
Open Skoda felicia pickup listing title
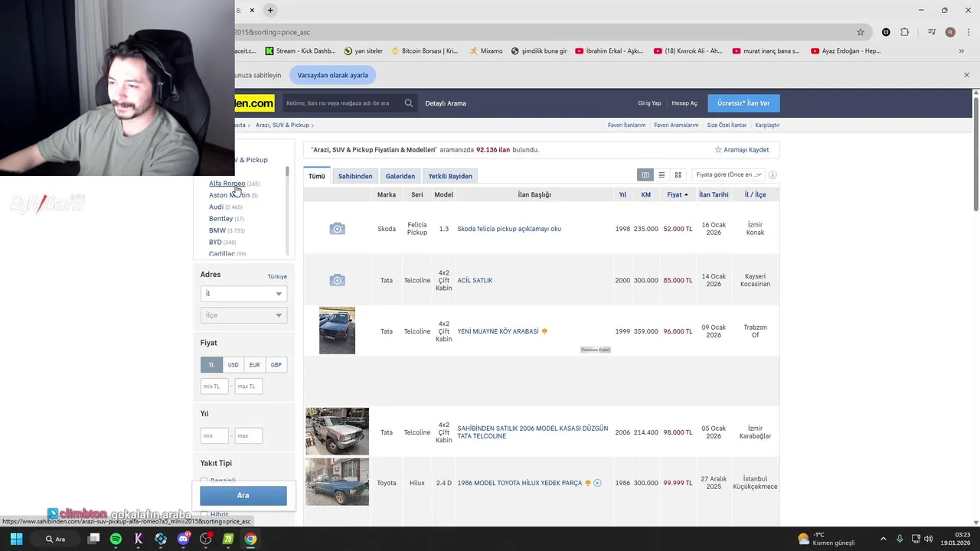[x=509, y=229]
